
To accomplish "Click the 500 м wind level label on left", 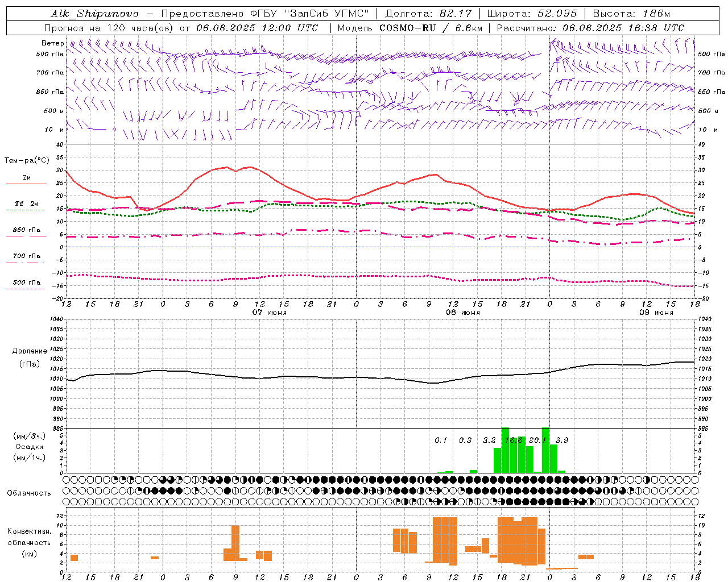I will pyautogui.click(x=54, y=111).
